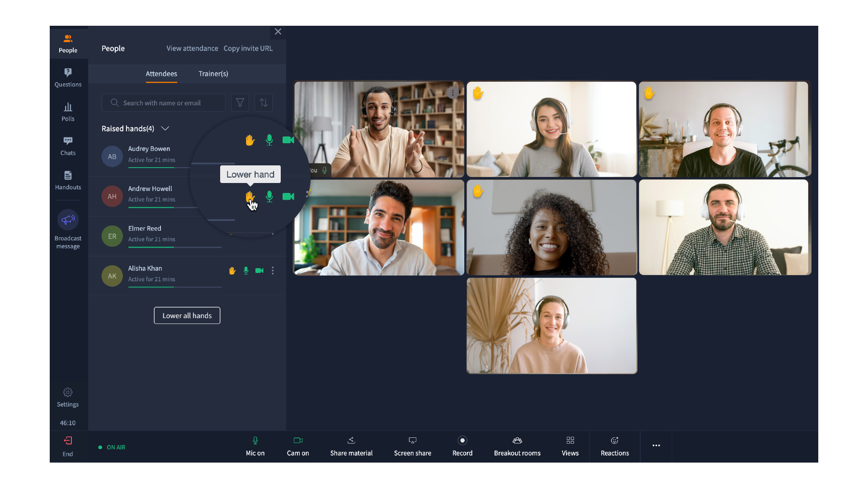Lower Andrew Howell's raised hand
868x488 pixels.
[250, 197]
